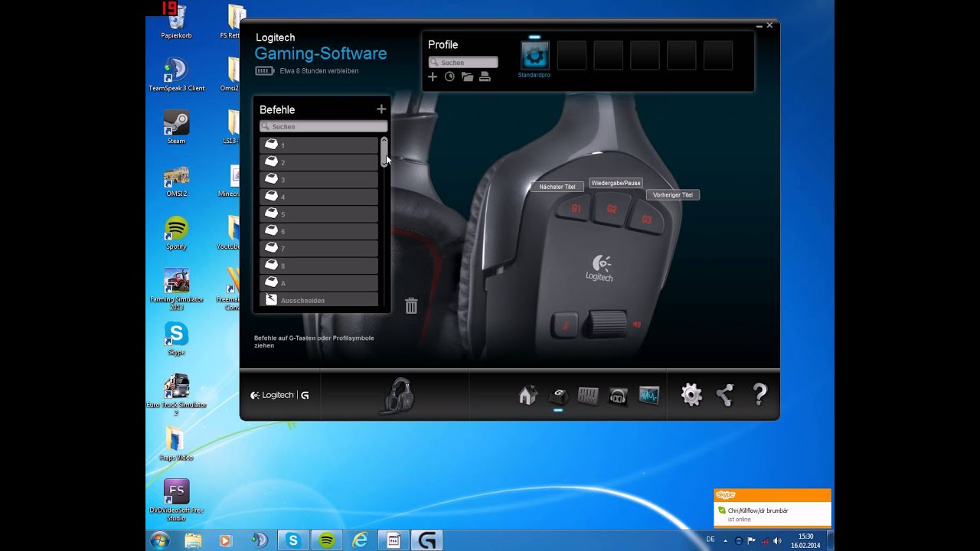Select the 'Ausschneiden' command
980x551 pixels.
click(318, 300)
